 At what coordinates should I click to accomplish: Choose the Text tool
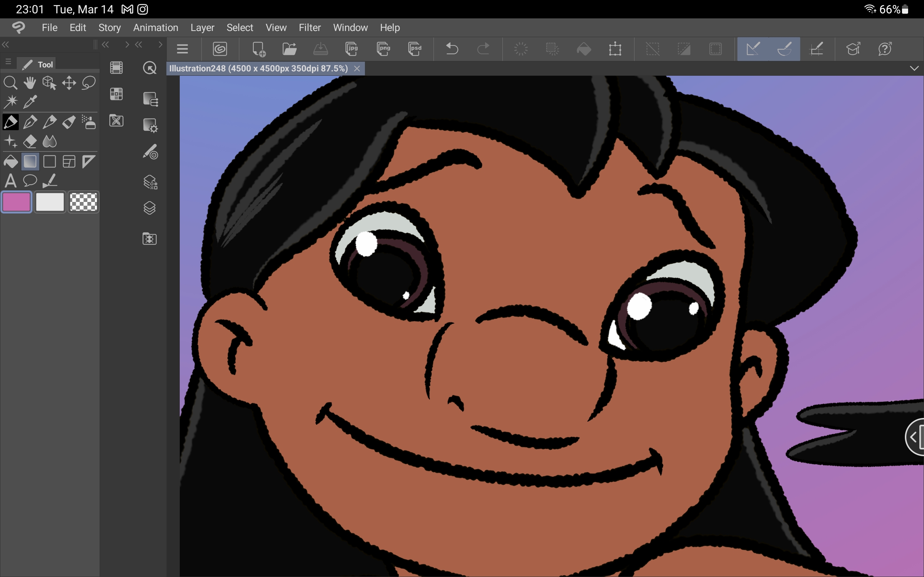(10, 181)
